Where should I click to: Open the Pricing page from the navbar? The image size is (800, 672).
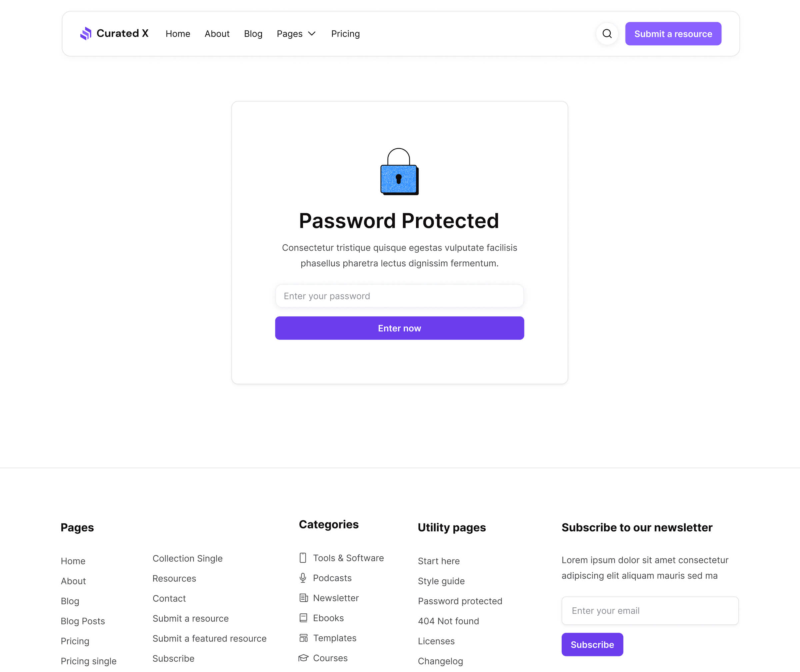coord(345,34)
